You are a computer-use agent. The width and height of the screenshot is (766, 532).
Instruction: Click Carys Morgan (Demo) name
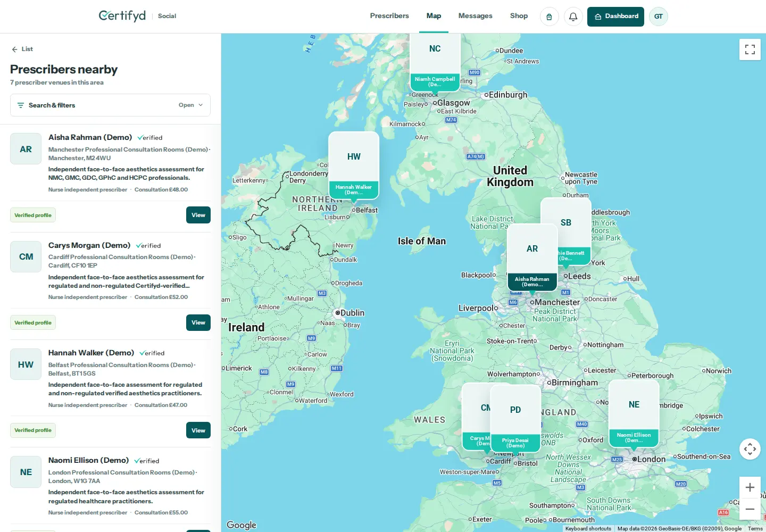(89, 245)
